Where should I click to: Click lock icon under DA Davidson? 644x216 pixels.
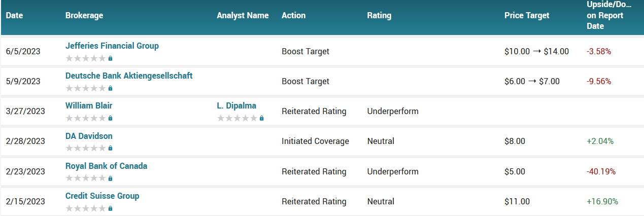pyautogui.click(x=110, y=148)
